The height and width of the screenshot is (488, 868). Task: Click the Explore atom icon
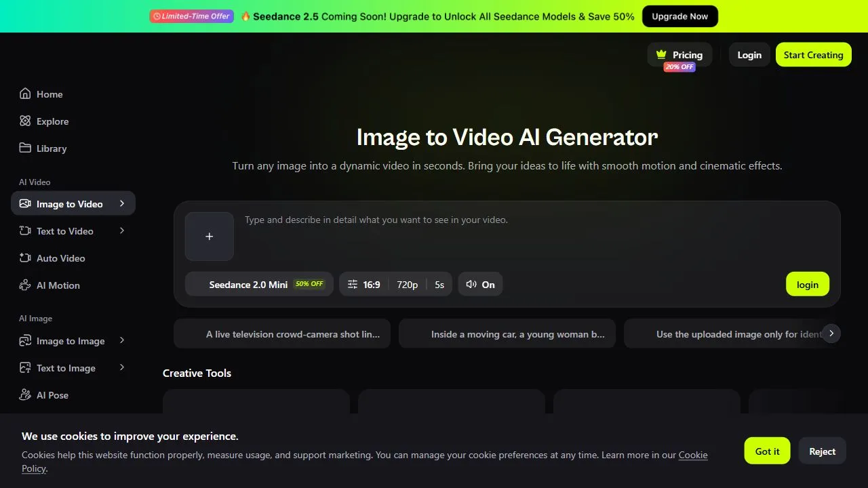pos(25,121)
